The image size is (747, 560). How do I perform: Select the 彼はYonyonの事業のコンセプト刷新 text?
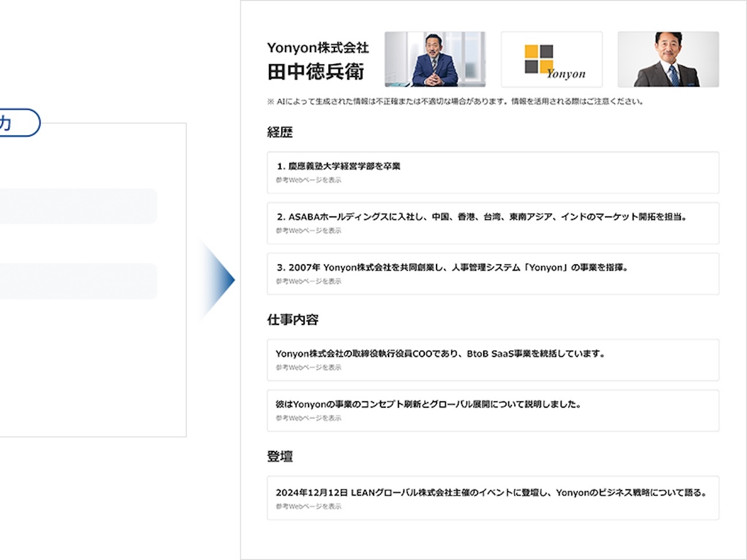(429, 404)
